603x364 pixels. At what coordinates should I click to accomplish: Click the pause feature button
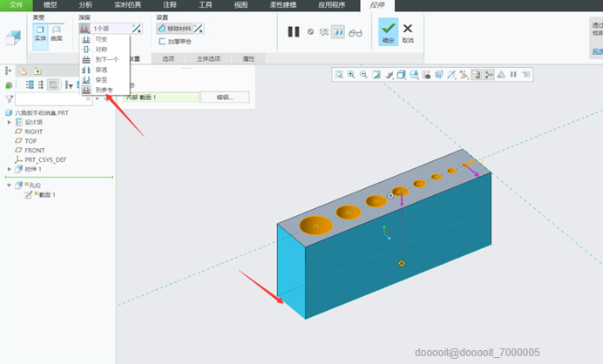[294, 32]
